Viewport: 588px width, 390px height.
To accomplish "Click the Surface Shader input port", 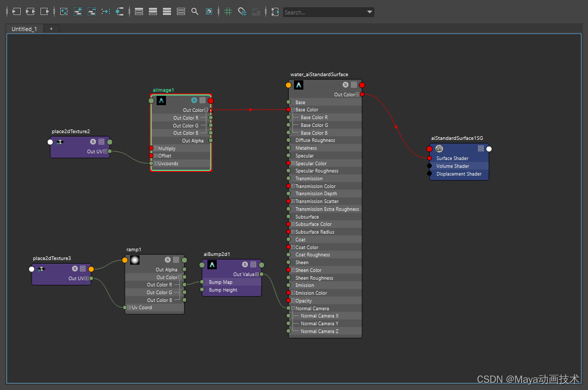I will coord(429,158).
